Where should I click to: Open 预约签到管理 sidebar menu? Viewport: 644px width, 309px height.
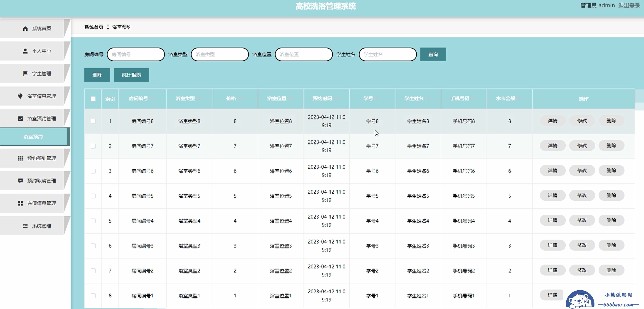[x=35, y=158]
